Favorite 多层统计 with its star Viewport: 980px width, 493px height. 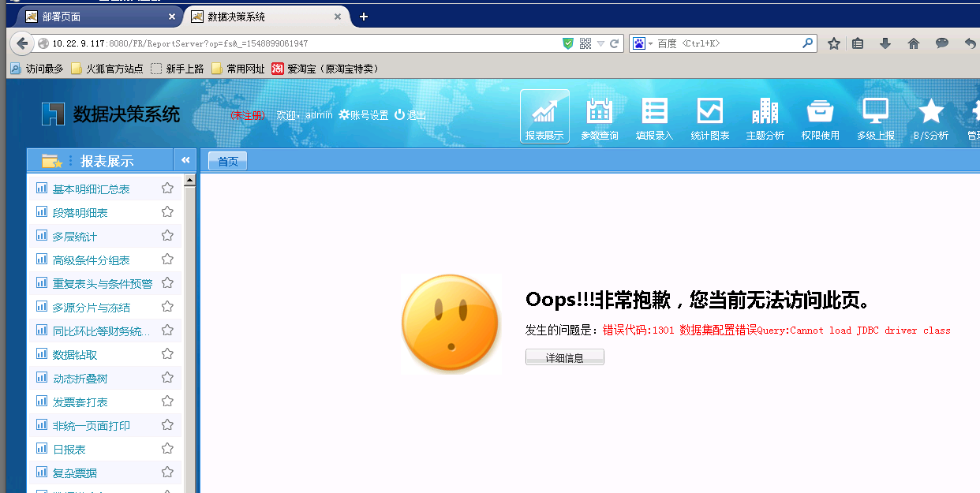pos(167,236)
